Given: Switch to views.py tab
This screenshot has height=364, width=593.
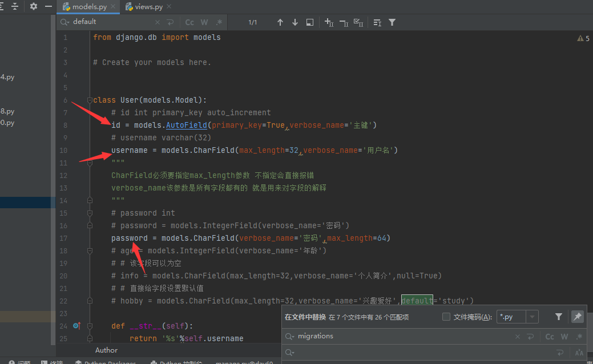Looking at the screenshot, I should (148, 7).
